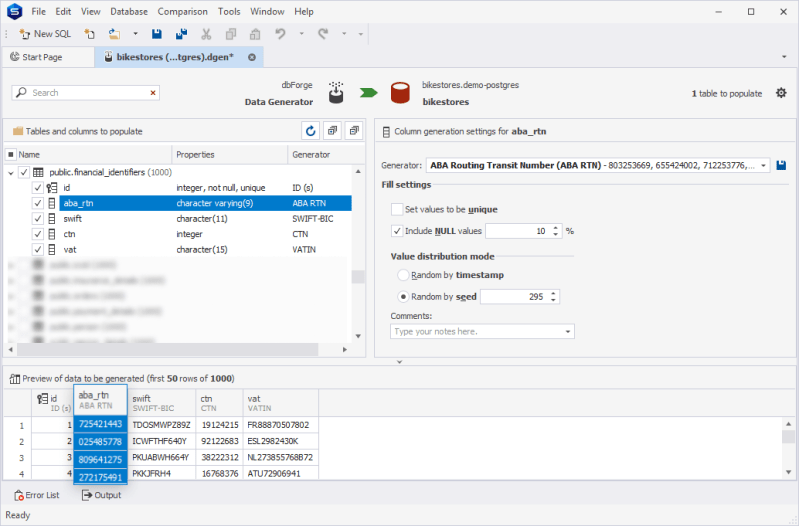The image size is (799, 526).
Task: Open the Generator ABA RTN dropdown
Action: [x=763, y=165]
